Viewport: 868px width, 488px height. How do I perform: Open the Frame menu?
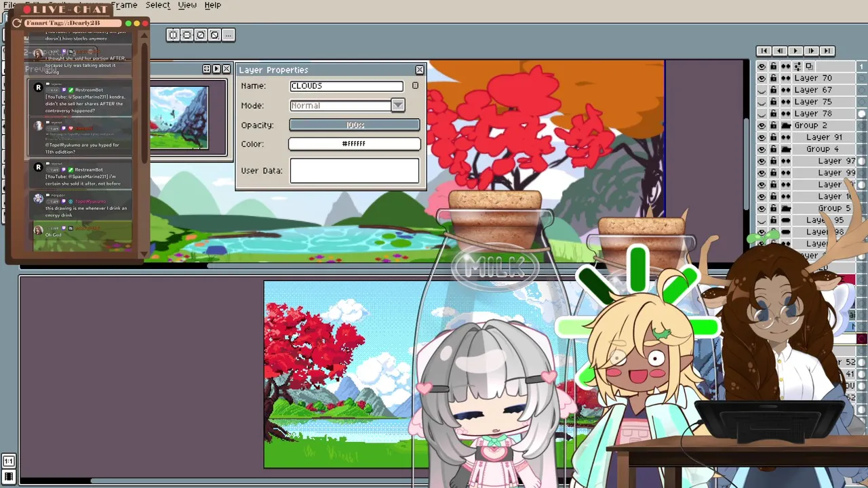point(124,5)
